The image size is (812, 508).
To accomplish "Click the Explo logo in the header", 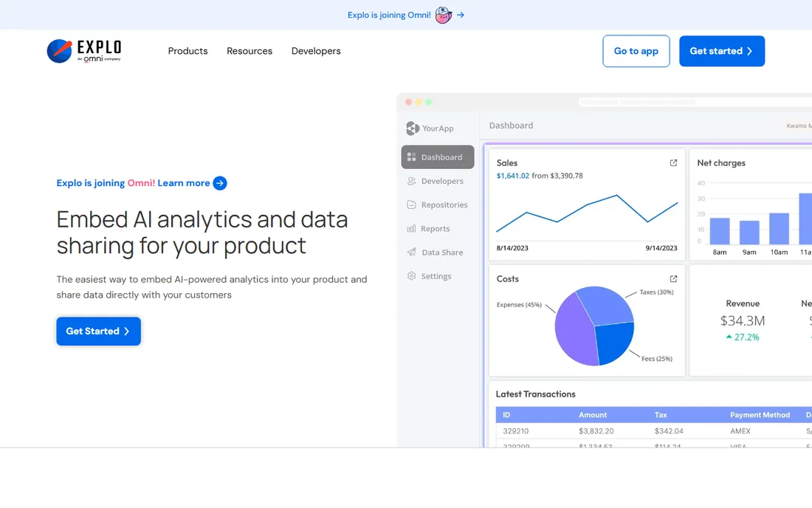I will click(x=84, y=51).
